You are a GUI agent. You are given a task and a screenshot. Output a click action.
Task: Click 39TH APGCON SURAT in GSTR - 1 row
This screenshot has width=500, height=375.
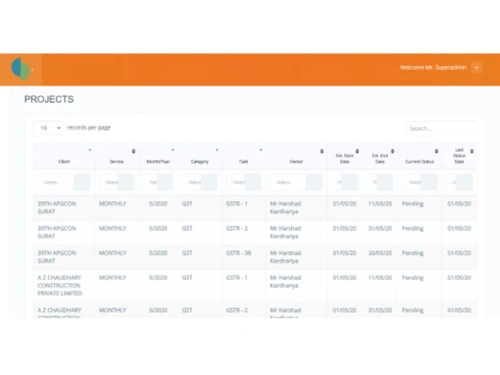(57, 208)
